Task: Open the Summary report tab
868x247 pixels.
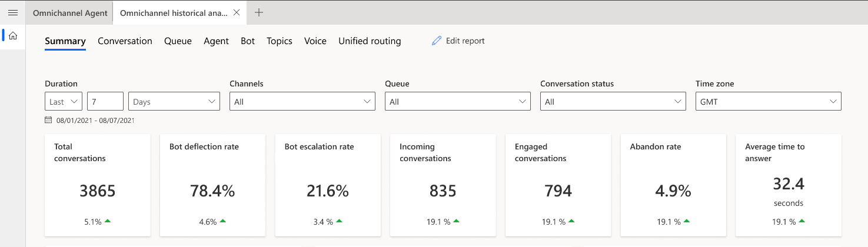Action: 65,41
